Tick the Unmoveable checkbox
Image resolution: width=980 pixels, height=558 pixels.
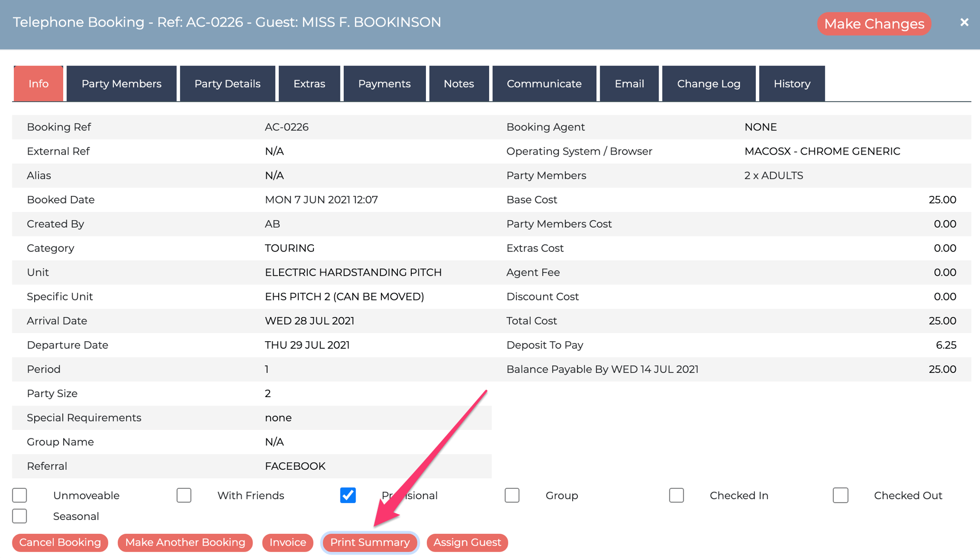19,495
